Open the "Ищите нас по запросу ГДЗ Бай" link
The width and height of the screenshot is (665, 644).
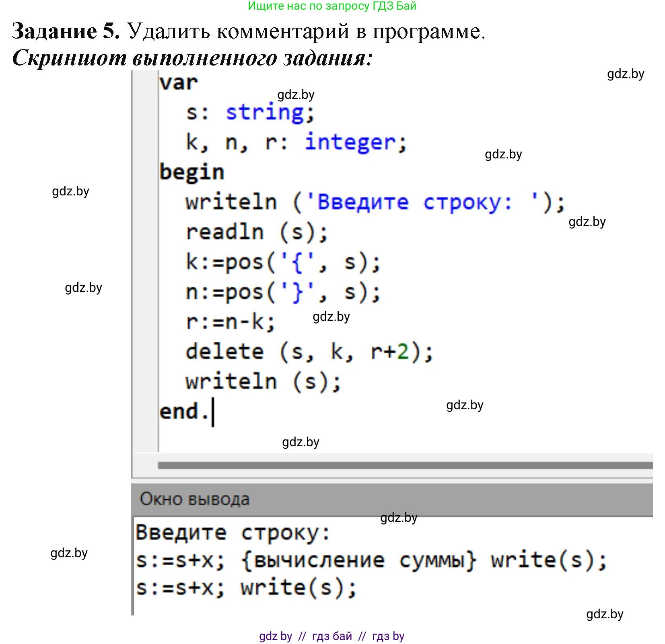(332, 6)
